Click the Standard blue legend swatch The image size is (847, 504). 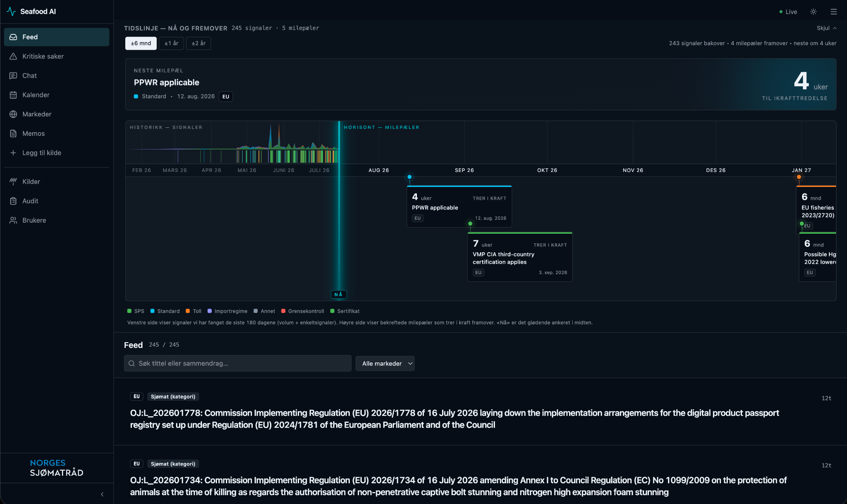152,311
